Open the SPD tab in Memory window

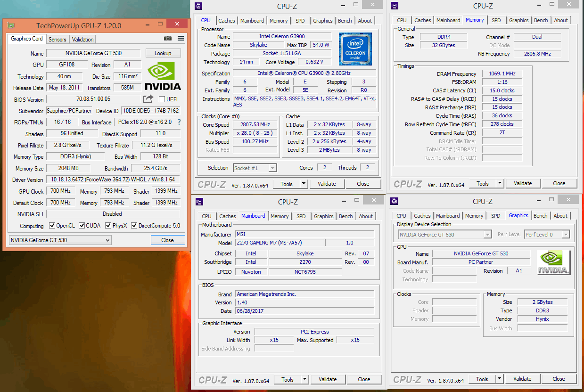[496, 20]
